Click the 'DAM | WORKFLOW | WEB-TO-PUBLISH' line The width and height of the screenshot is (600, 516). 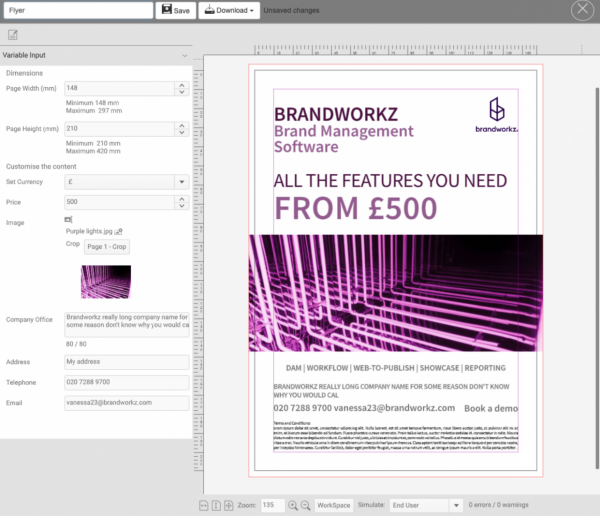click(396, 368)
